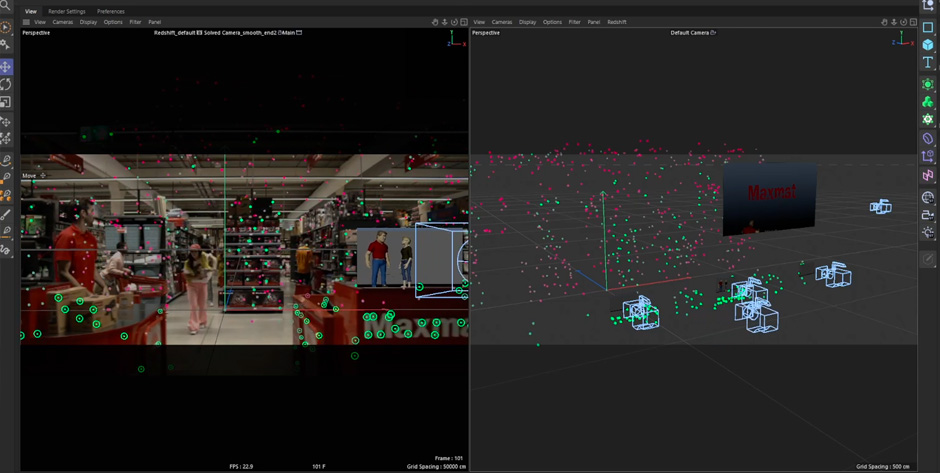Click the blue Cube primitive icon
This screenshot has height=473, width=940.
click(928, 45)
